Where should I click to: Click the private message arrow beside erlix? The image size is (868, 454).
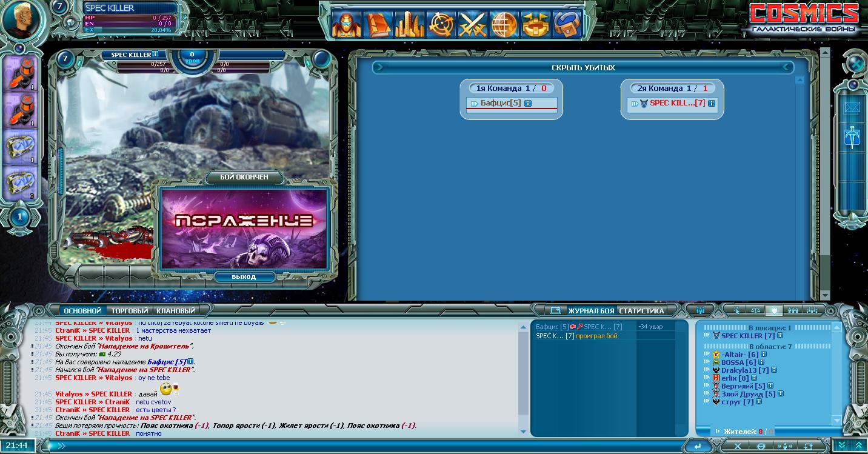point(706,378)
